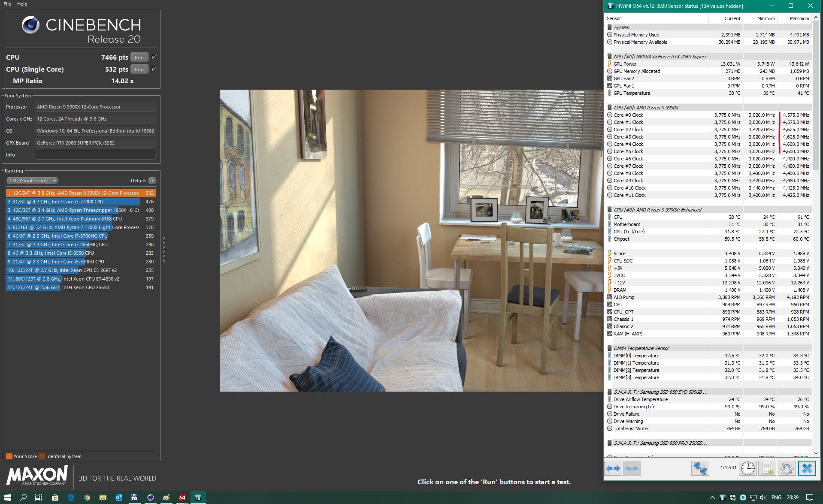823x504 pixels.
Task: Expand ranking Details with the arrow button
Action: click(152, 181)
